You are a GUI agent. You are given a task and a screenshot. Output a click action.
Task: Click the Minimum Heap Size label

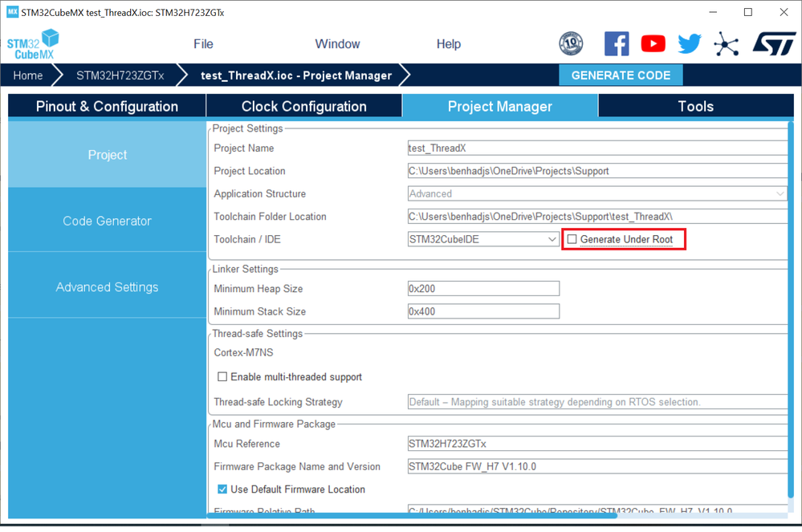point(259,289)
